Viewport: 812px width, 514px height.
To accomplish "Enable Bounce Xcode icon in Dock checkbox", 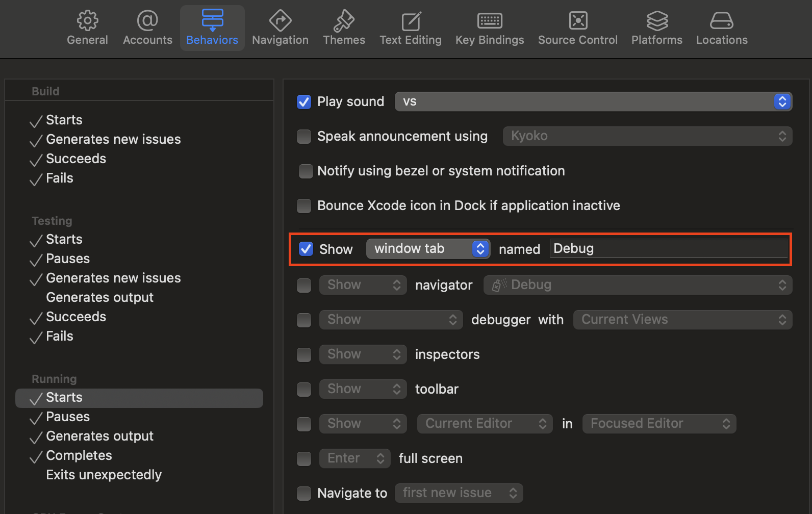I will pos(304,206).
